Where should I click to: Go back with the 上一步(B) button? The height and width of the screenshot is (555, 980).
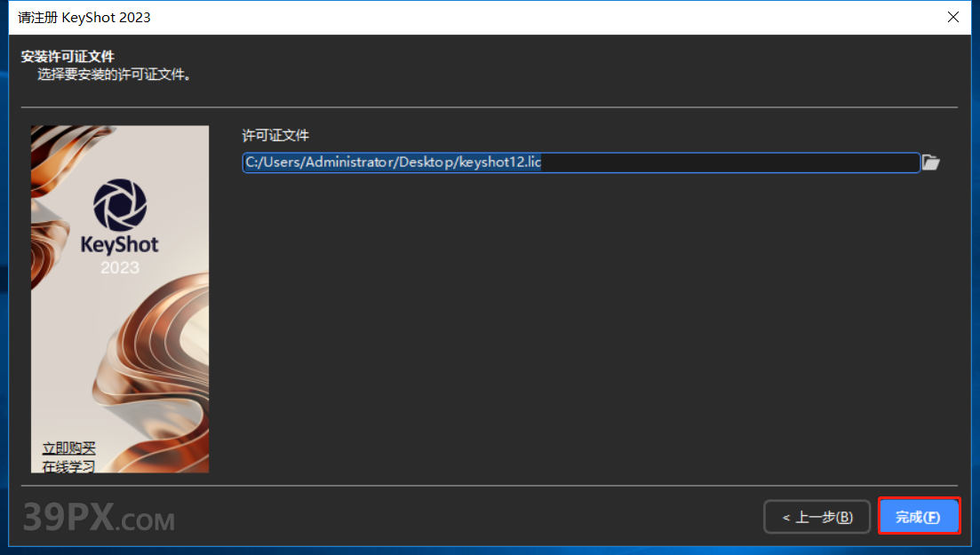tap(817, 517)
